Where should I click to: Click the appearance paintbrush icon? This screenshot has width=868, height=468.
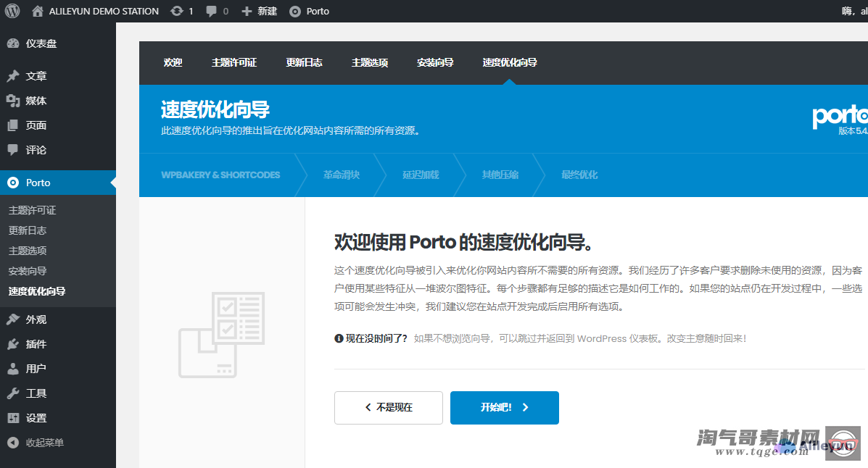pos(13,319)
